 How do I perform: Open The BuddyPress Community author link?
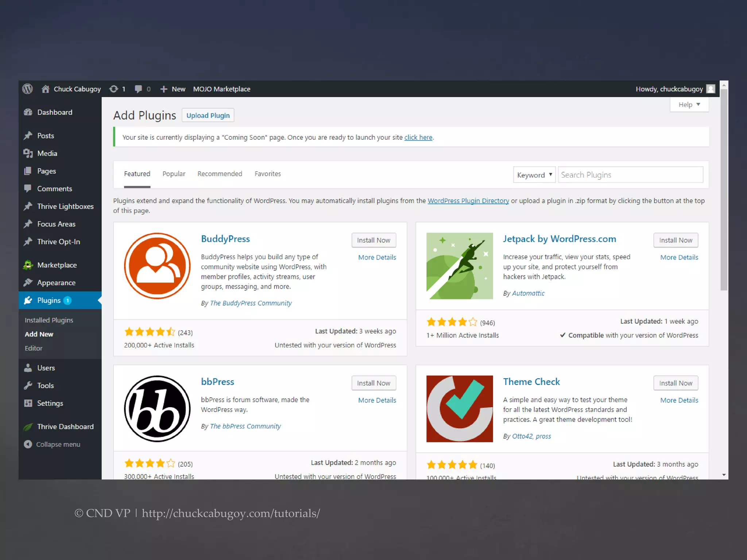click(x=251, y=303)
